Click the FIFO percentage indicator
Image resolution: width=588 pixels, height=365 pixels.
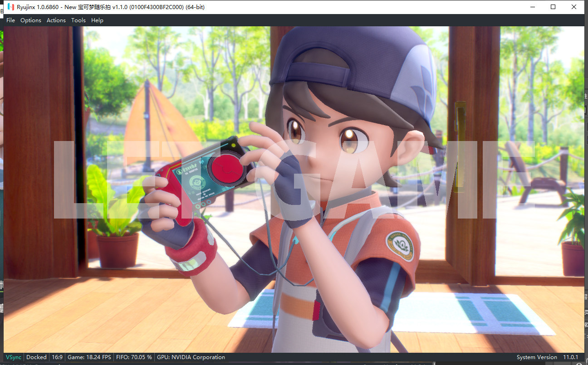[134, 357]
